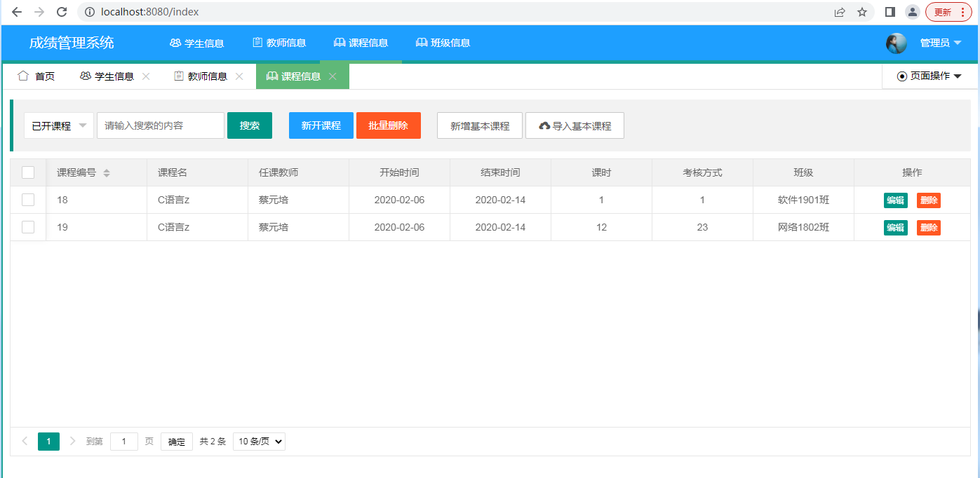Open 班级信息 in the top navigation
Viewport: 980px width, 478px height.
(443, 43)
